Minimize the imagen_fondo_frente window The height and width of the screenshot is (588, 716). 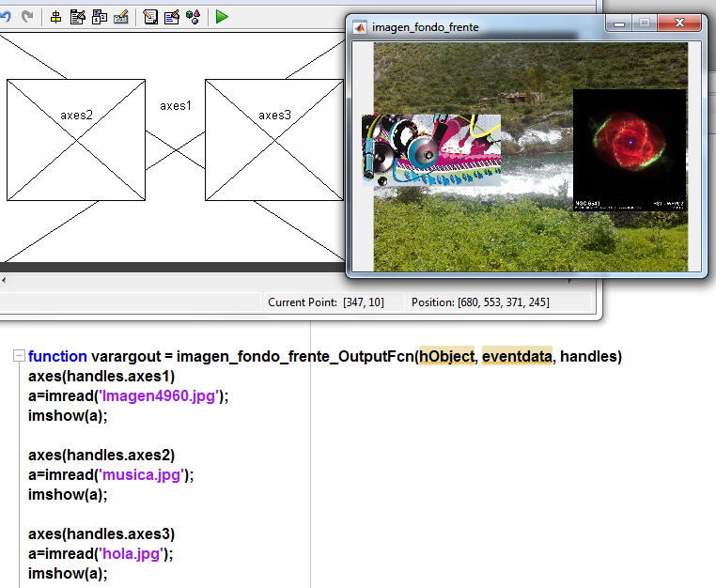click(618, 23)
